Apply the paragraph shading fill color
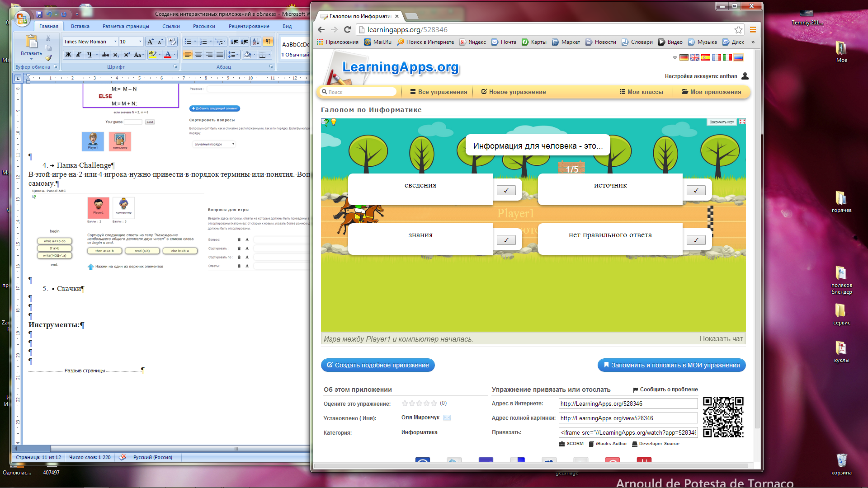The height and width of the screenshot is (488, 868). (x=247, y=55)
